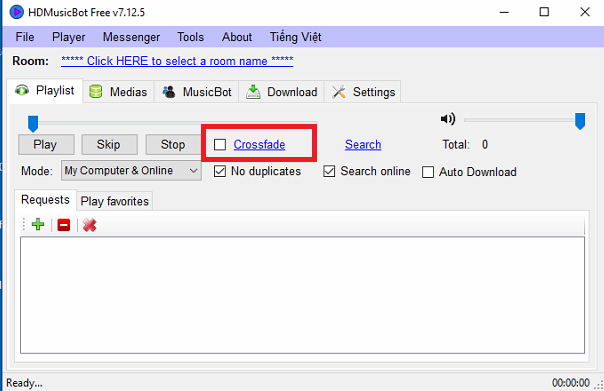Click the 00:00:00 elapsed time display
This screenshot has width=604, height=391.
570,383
